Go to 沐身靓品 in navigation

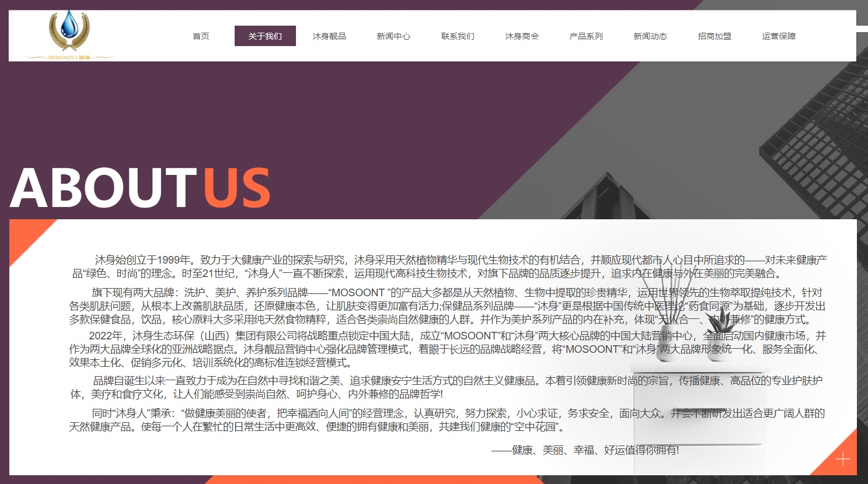tap(329, 36)
